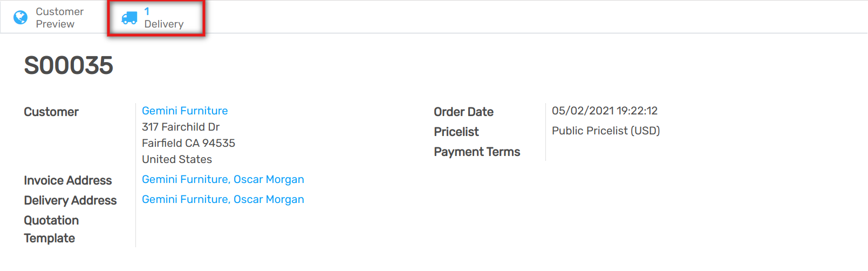Click the Invoice Address field label
The image size is (868, 271).
[x=68, y=180]
